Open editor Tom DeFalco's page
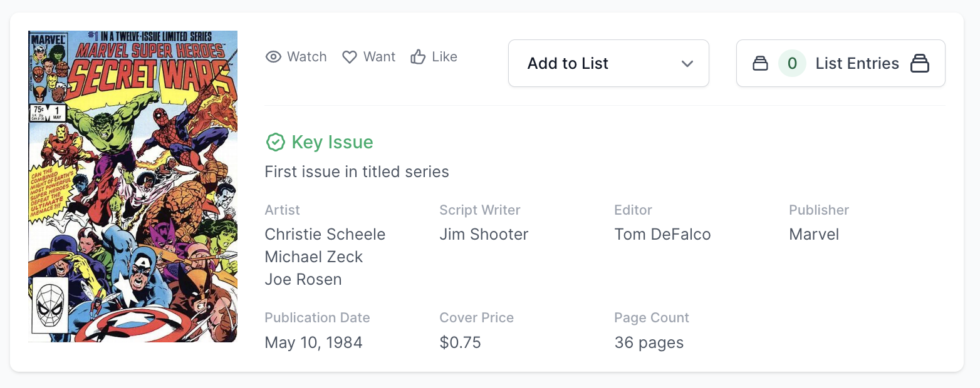 click(x=662, y=234)
